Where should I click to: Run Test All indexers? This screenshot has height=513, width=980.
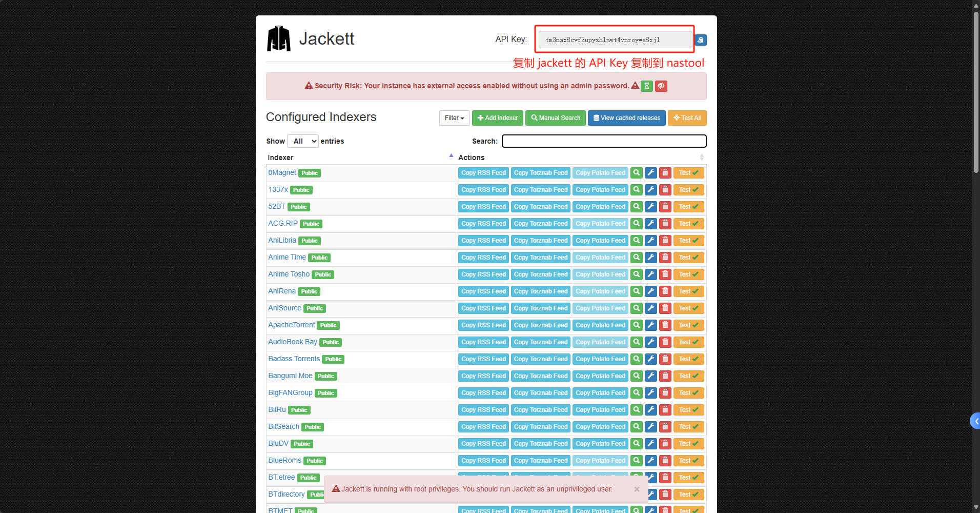coord(687,118)
